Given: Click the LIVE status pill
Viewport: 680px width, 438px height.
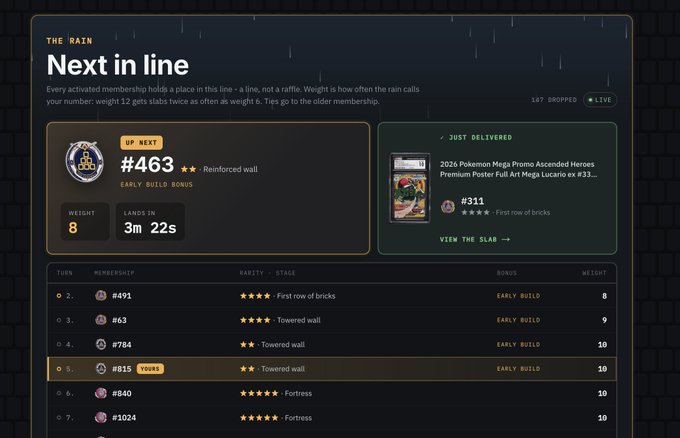Looking at the screenshot, I should point(600,100).
